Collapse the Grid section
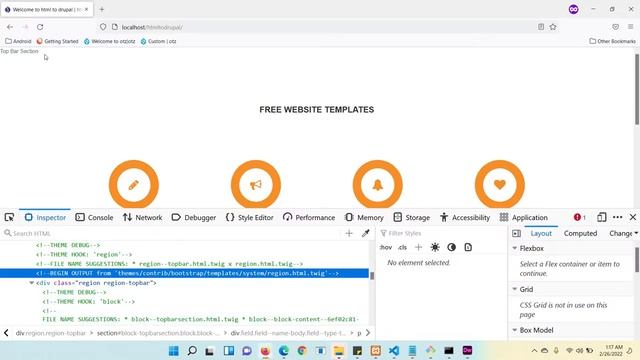Viewport: 640px width, 360px height. 515,289
